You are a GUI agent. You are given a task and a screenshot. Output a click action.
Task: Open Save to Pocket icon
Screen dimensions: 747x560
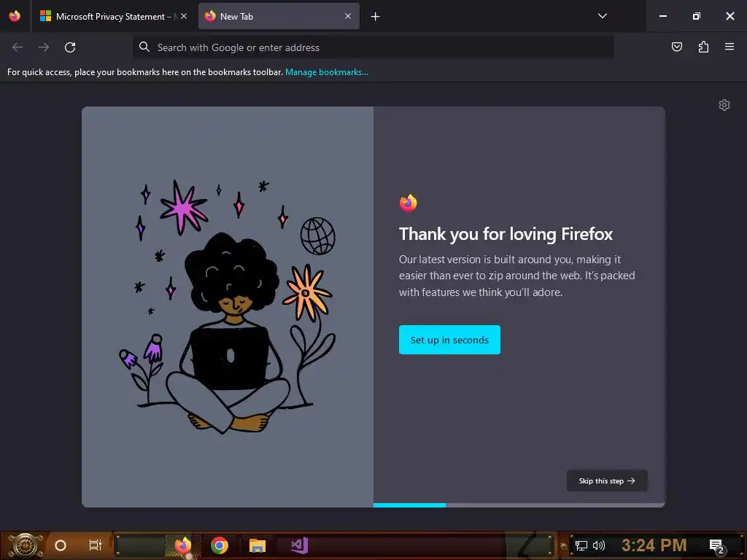pos(677,47)
